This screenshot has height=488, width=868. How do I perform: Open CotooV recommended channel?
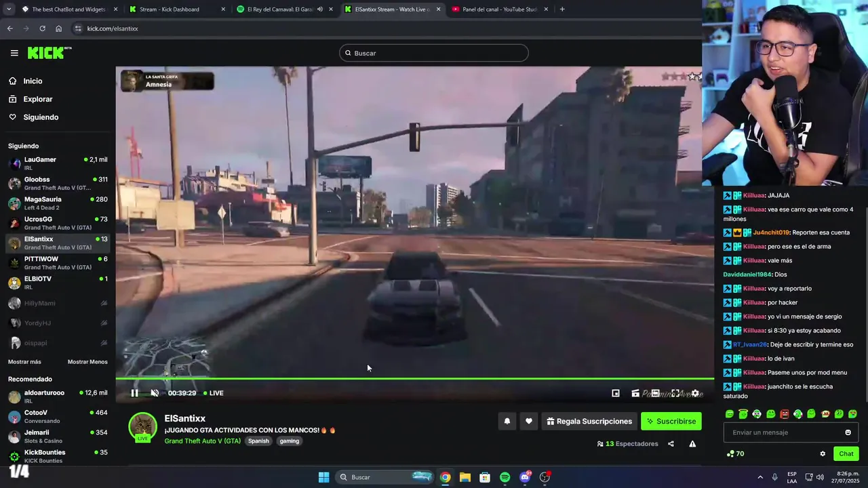point(58,416)
